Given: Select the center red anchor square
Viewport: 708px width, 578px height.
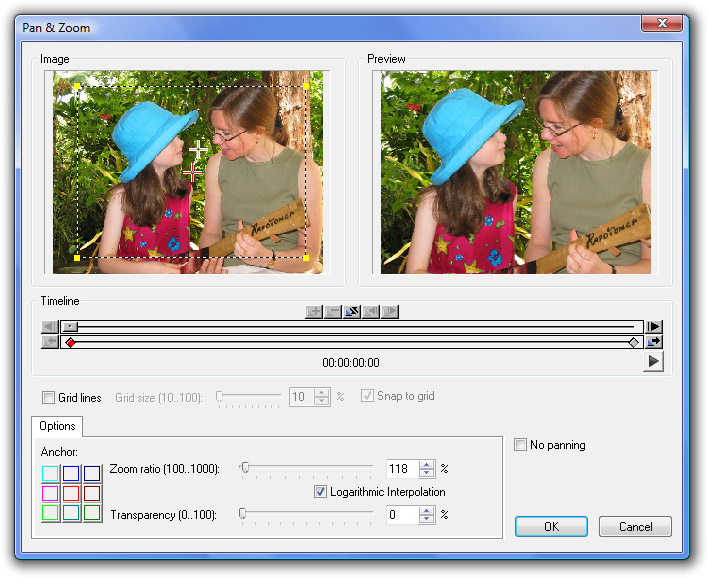Looking at the screenshot, I should (x=71, y=493).
